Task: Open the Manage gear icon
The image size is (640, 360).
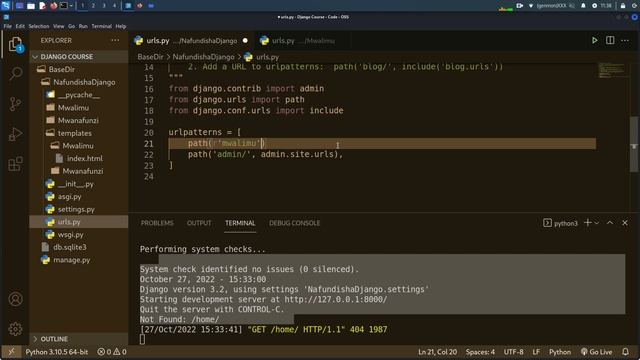Action: [x=16, y=329]
